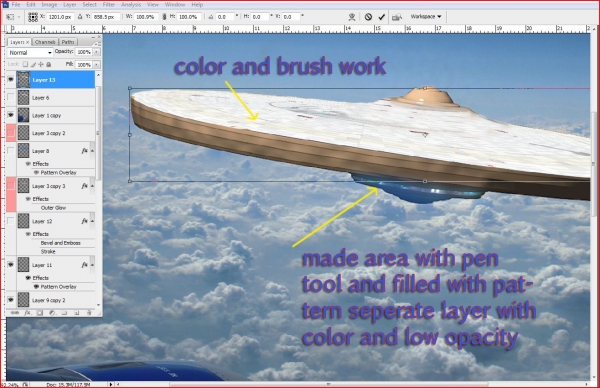The image size is (600, 388).
Task: Enable lock all padlock icon
Action: 49,64
